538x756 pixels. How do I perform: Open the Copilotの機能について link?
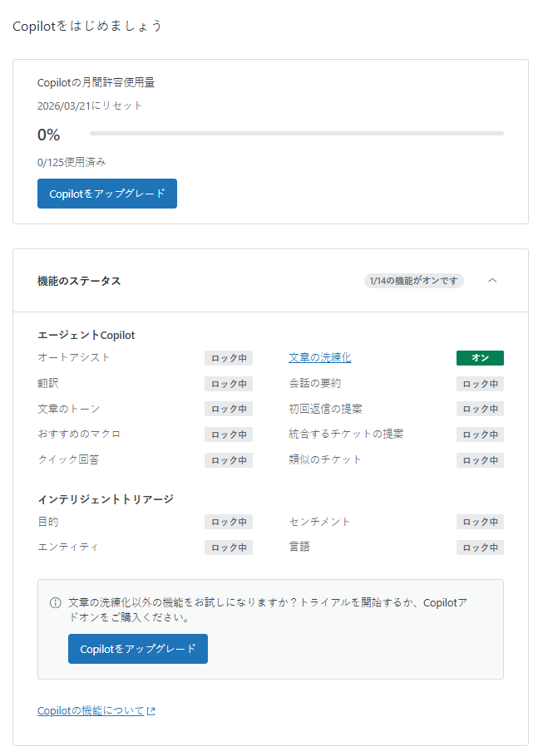click(x=91, y=711)
